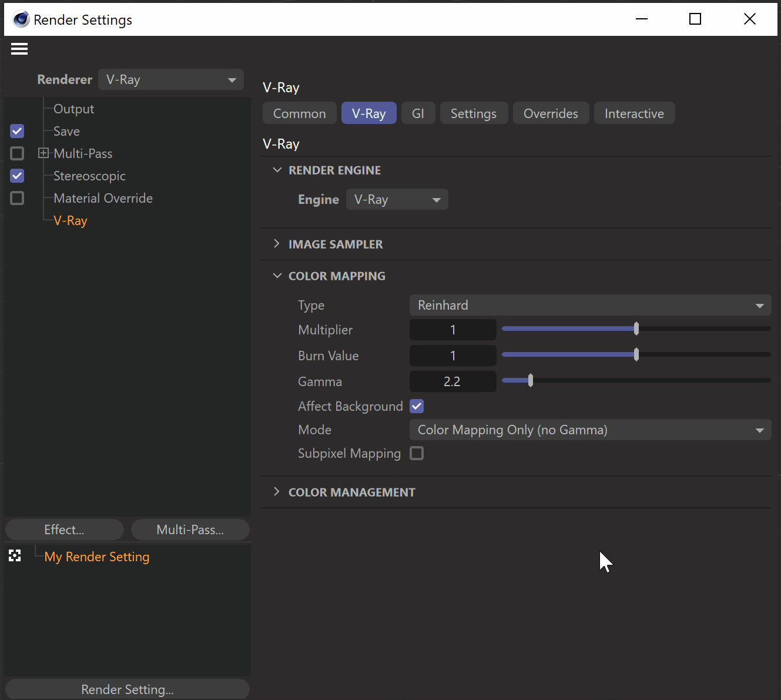Open the hamburger menu in Render Settings
The height and width of the screenshot is (700, 781).
point(19,49)
